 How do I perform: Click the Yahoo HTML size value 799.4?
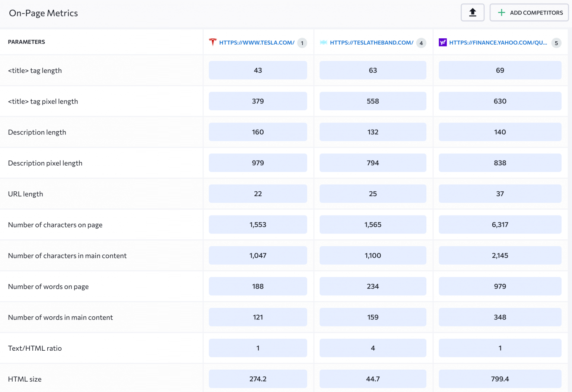(x=500, y=379)
